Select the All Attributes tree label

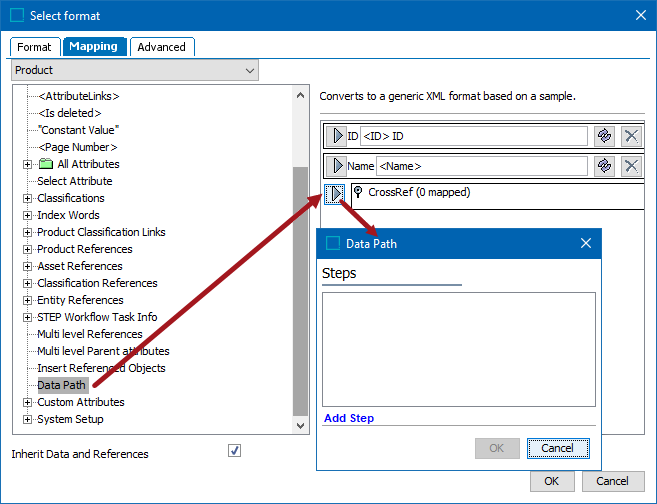[88, 164]
